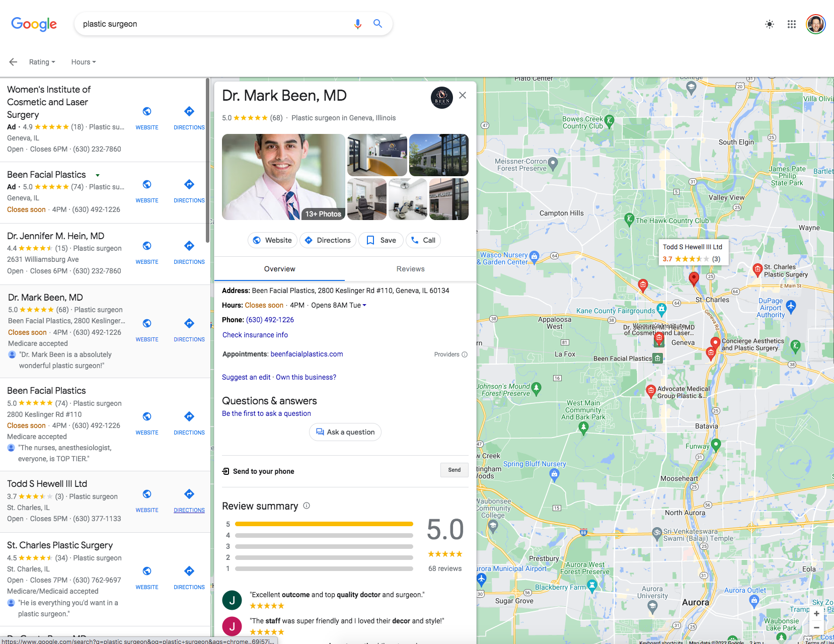Select the 5-star rating bar
This screenshot has height=644, width=834.
[x=324, y=524]
